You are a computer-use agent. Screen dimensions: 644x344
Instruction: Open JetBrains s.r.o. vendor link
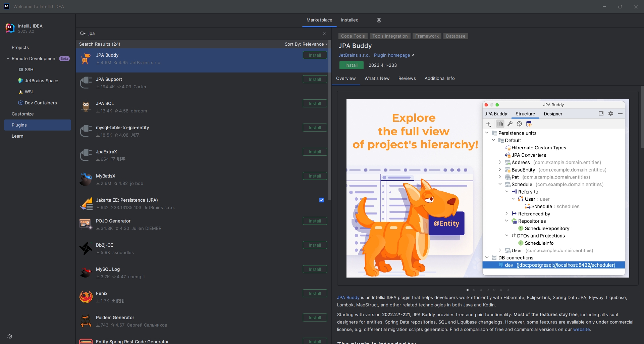[354, 55]
